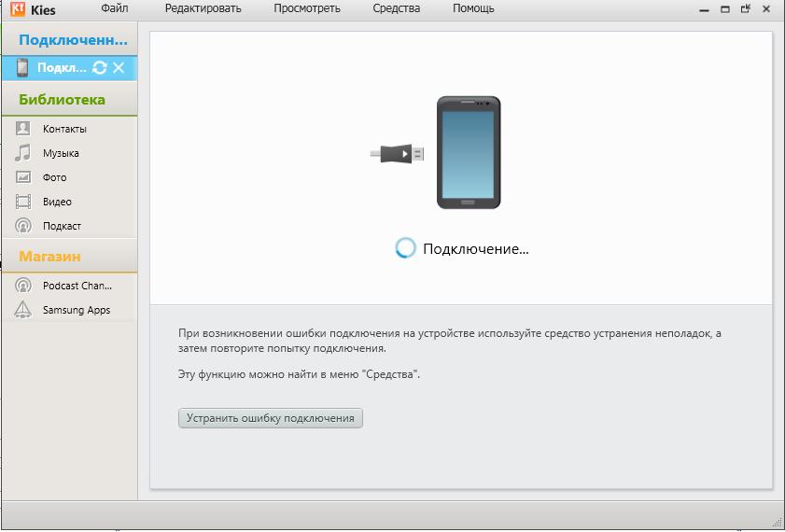
Task: Open the Редактировать menu
Action: pos(203,8)
